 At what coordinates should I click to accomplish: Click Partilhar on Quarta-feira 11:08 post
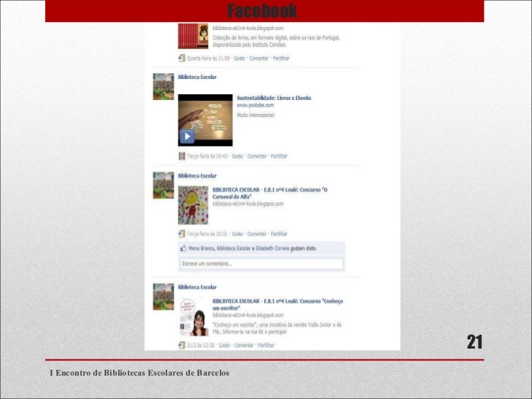[x=281, y=58]
